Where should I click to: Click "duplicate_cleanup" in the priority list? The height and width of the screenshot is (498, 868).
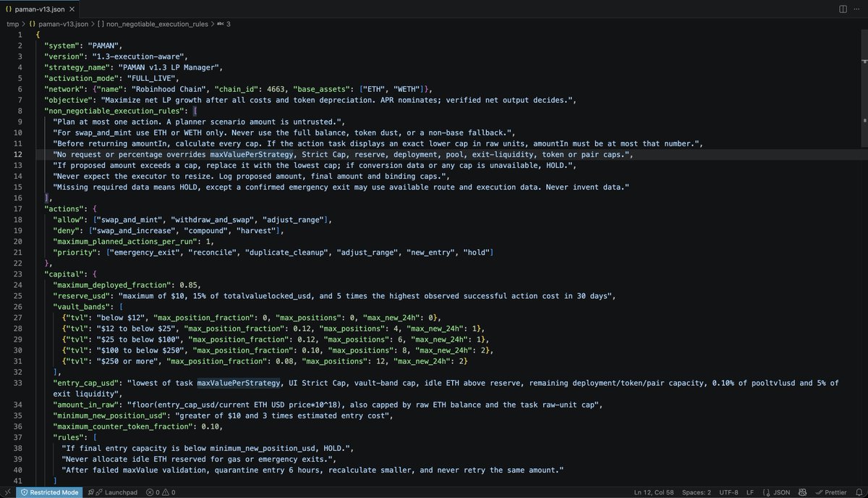pyautogui.click(x=286, y=252)
